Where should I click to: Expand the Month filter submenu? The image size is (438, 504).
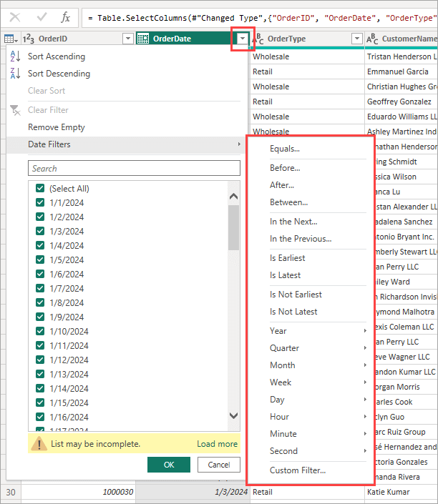click(318, 365)
